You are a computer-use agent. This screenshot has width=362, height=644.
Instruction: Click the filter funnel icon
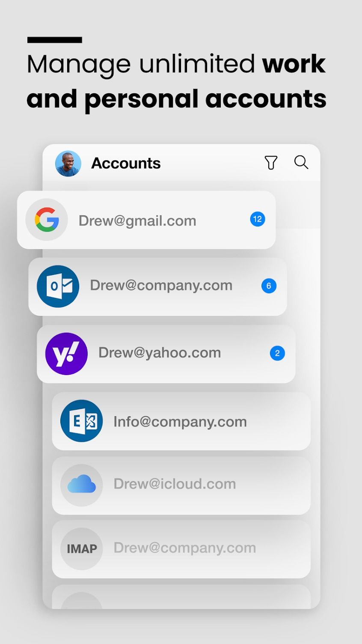tap(271, 163)
